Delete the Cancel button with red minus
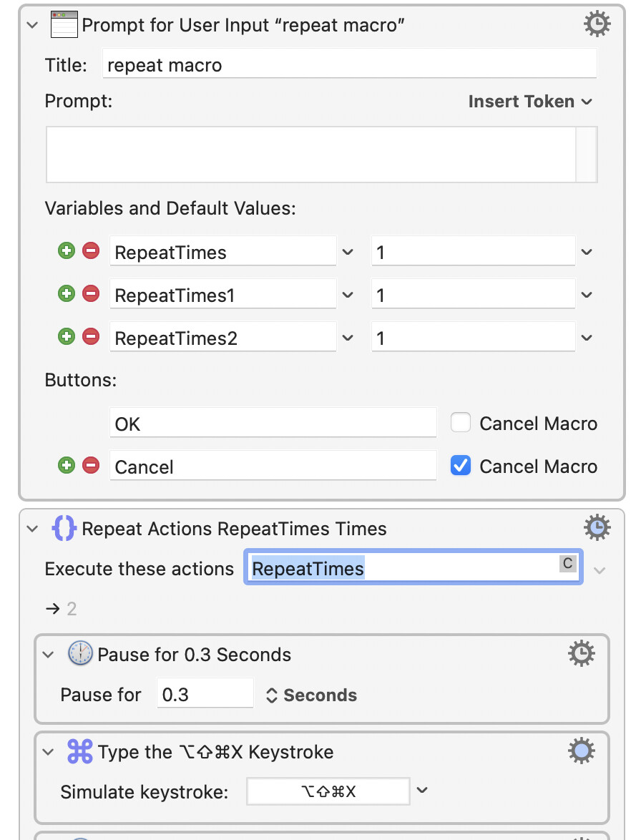Screen dimensions: 641x840 click(x=91, y=465)
